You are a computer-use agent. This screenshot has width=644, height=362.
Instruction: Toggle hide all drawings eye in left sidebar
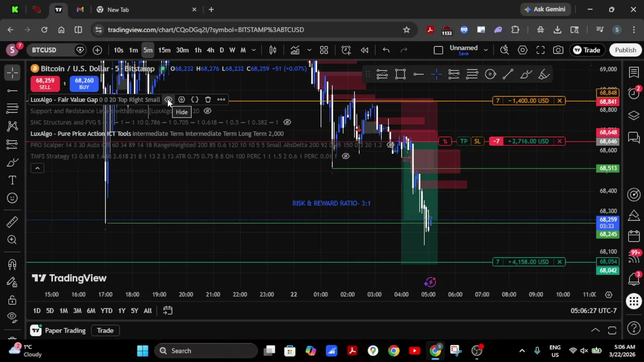[x=13, y=317]
